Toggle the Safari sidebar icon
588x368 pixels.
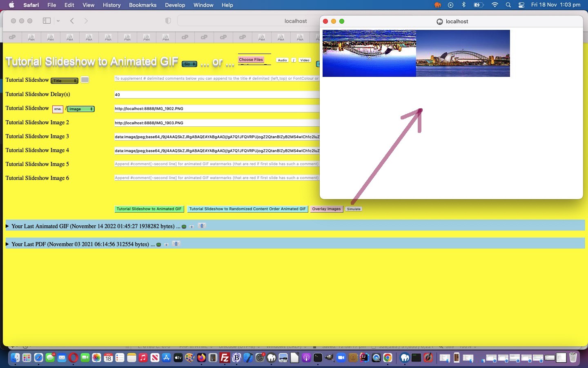47,21
